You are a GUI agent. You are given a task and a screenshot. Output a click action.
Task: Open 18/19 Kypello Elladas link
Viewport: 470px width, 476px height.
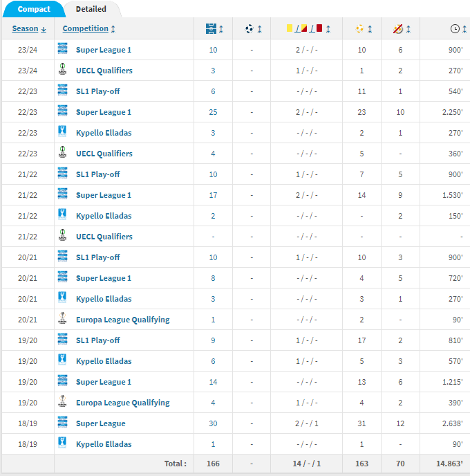(104, 443)
